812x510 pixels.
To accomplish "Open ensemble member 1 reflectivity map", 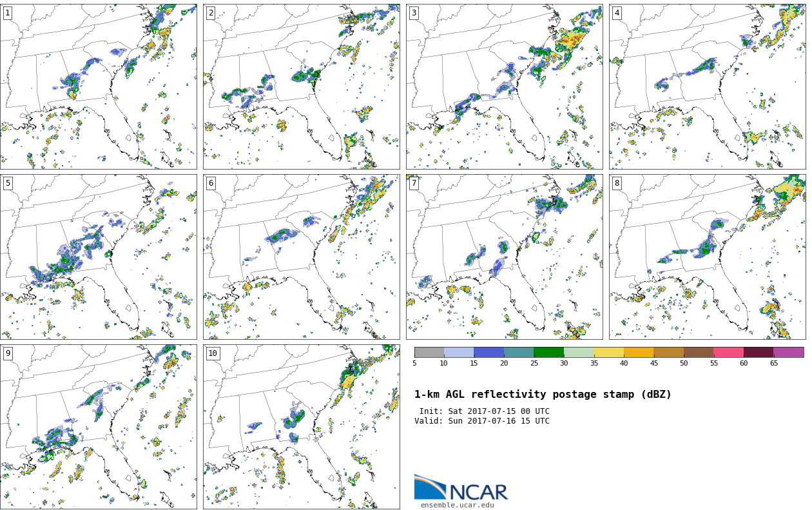I will pyautogui.click(x=99, y=86).
